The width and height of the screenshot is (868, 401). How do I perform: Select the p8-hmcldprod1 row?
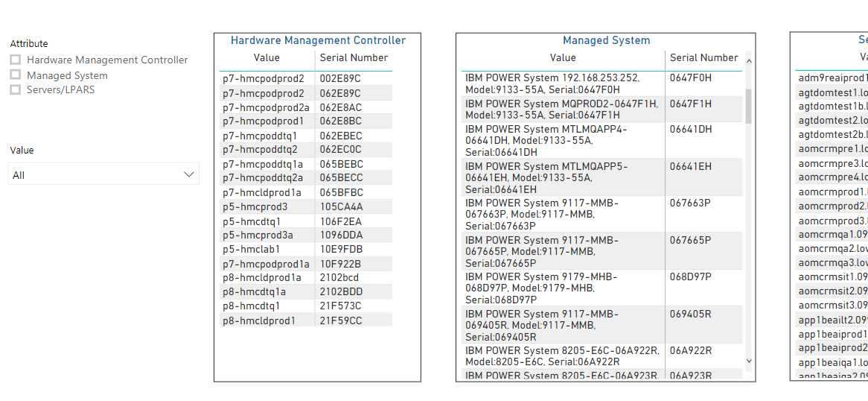pos(306,321)
